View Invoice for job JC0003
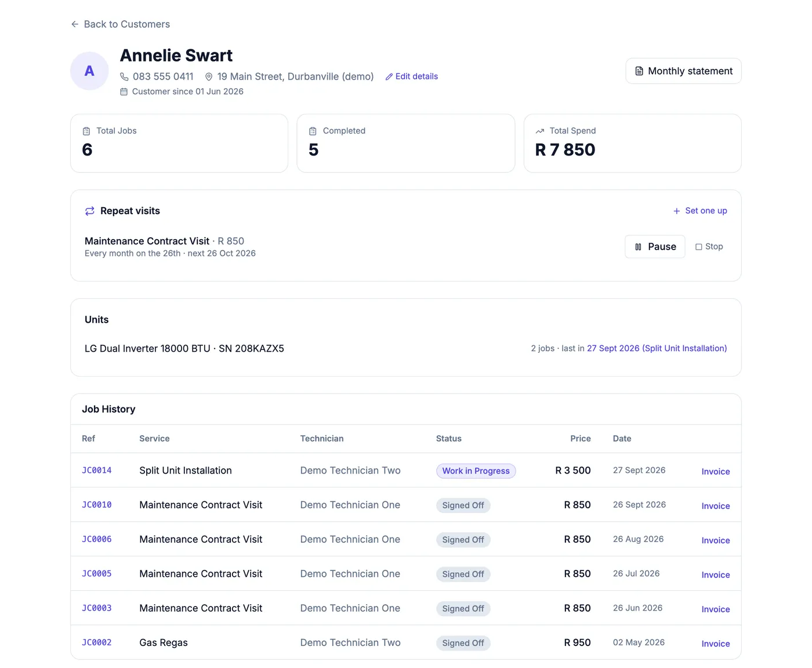 tap(716, 609)
